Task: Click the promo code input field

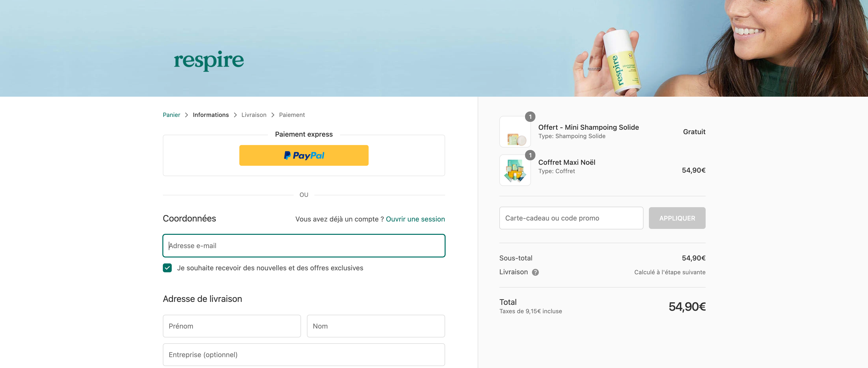Action: 571,218
